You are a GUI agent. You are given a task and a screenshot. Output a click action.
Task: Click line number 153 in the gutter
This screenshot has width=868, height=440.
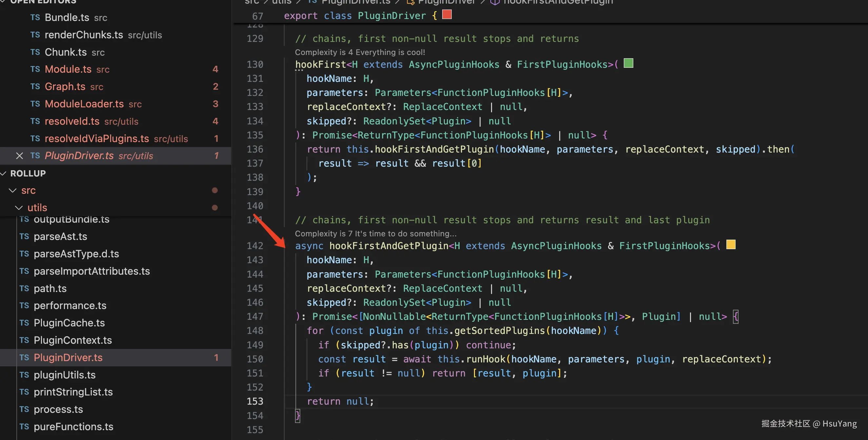pos(255,401)
